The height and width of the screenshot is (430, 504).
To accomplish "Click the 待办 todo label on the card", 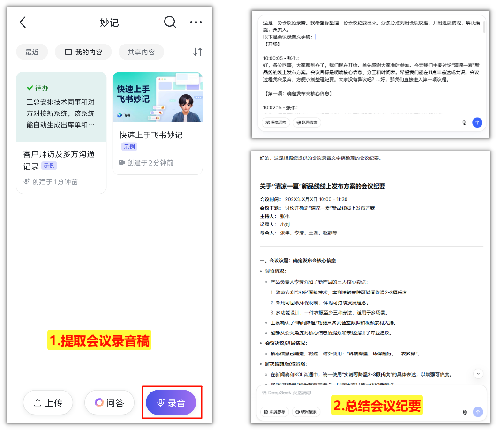I will 38,88.
